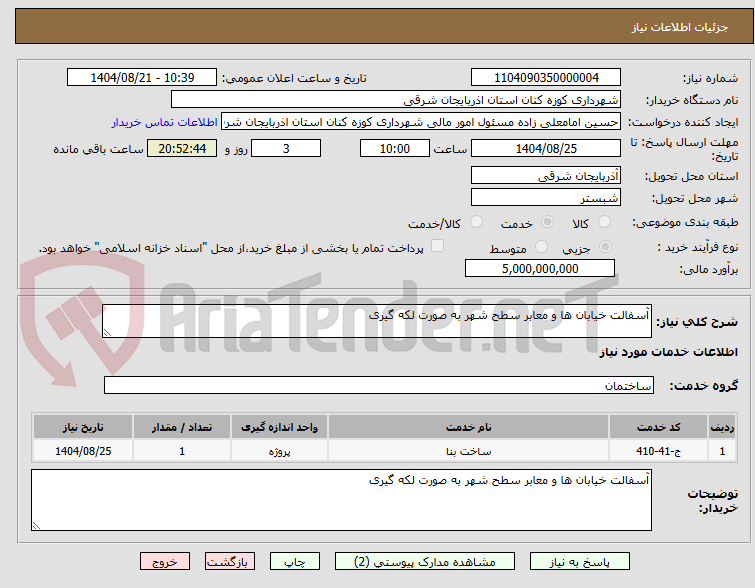Click the خروج exit button
755x588 pixels.
tap(165, 562)
